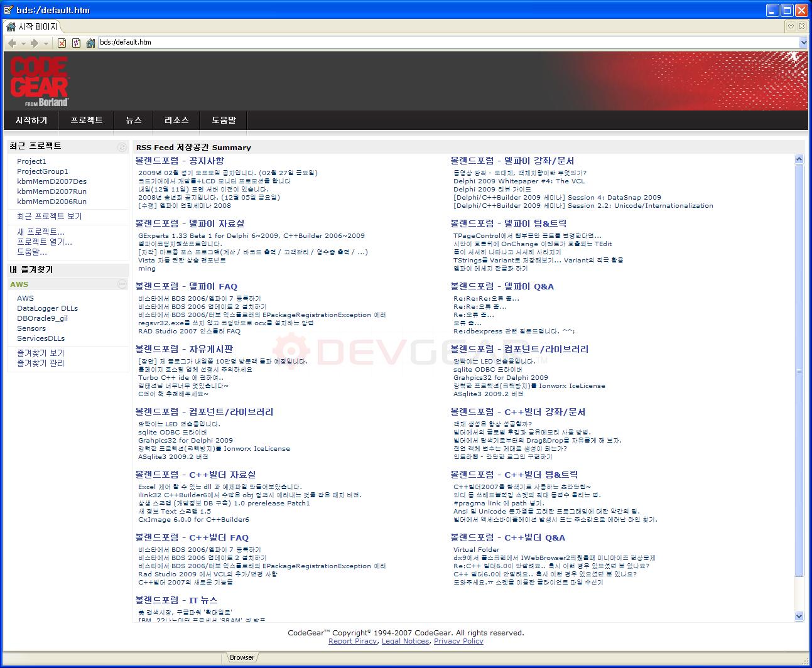
Task: Open the Back button history dropdown
Action: click(x=23, y=43)
